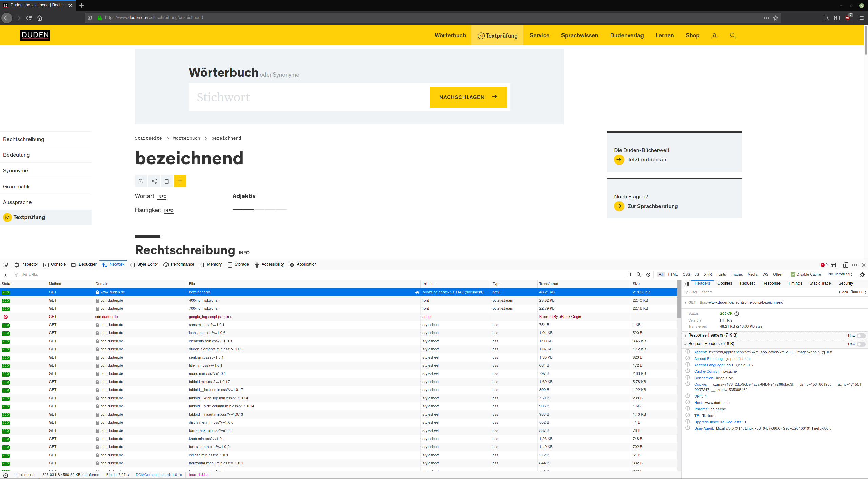The image size is (868, 479).
Task: Clear the network log with trash icon
Action: pos(5,274)
